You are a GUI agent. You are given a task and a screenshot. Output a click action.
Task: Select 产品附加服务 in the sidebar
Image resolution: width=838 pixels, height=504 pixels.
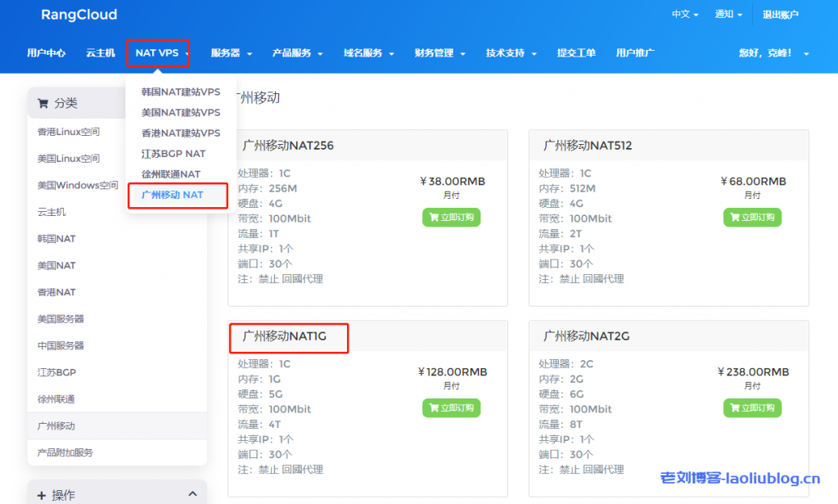tap(65, 452)
